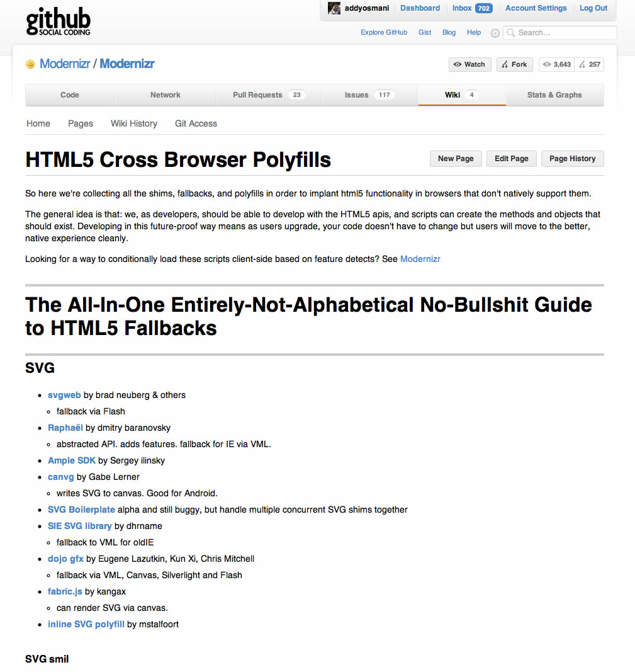The height and width of the screenshot is (672, 635).
Task: Click the Inbox 702 unread badge
Action: 483,8
